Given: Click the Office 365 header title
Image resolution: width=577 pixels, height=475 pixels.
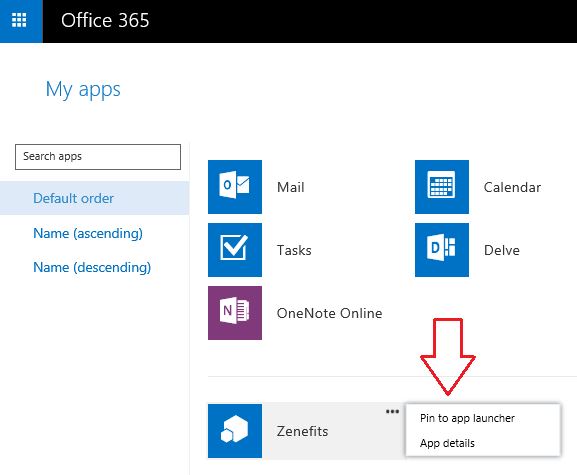Looking at the screenshot, I should click(x=105, y=20).
